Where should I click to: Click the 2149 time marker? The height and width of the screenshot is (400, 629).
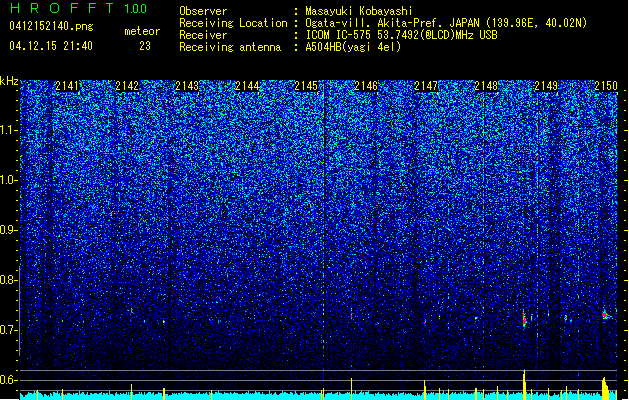pos(546,86)
